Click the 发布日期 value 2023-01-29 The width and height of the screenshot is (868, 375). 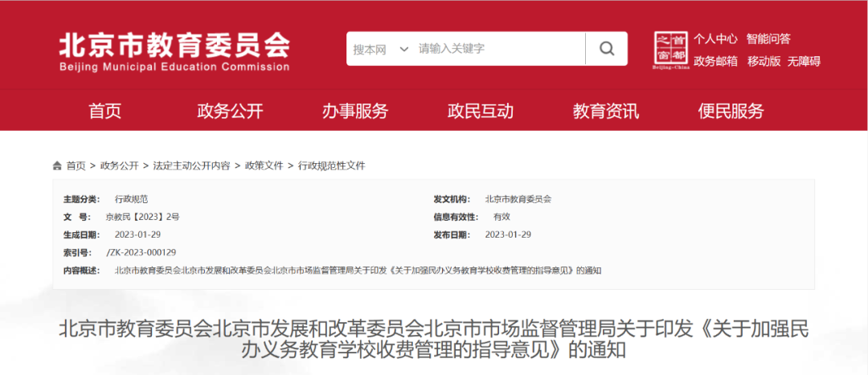pyautogui.click(x=508, y=235)
